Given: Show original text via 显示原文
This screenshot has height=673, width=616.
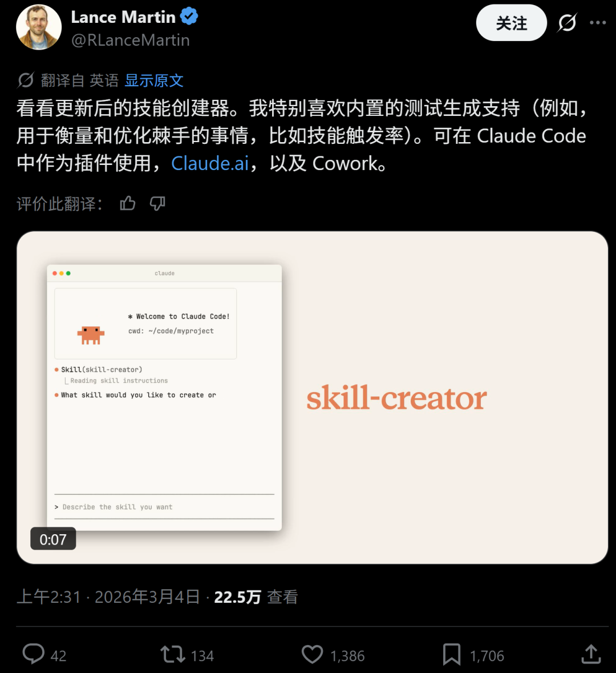Looking at the screenshot, I should click(x=154, y=80).
